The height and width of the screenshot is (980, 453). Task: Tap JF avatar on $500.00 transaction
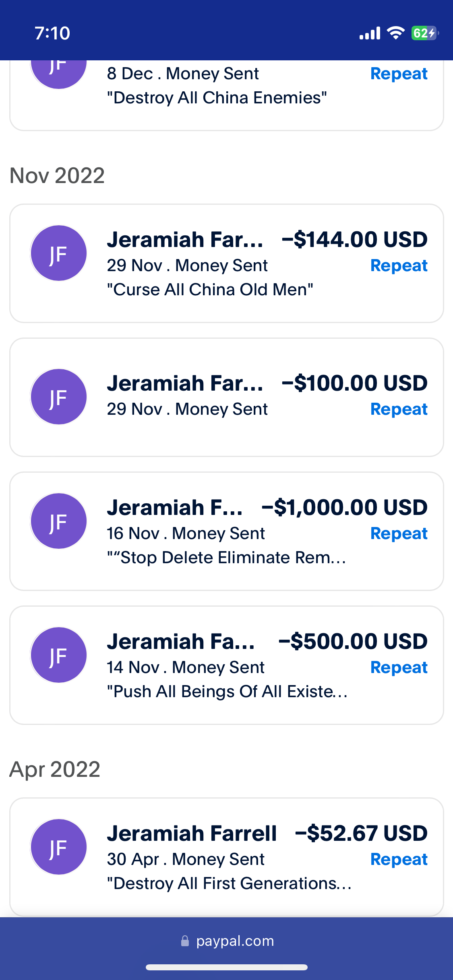(x=59, y=655)
